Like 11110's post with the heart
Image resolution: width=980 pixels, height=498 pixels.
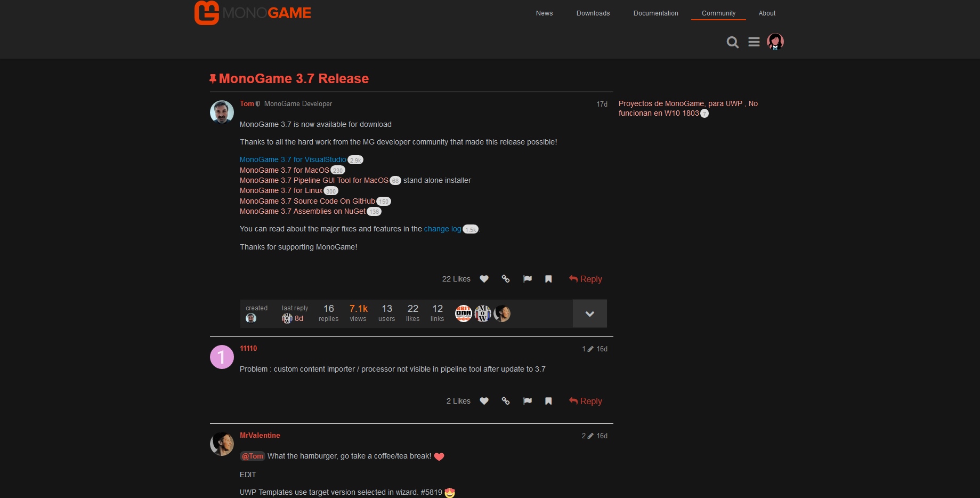(484, 401)
